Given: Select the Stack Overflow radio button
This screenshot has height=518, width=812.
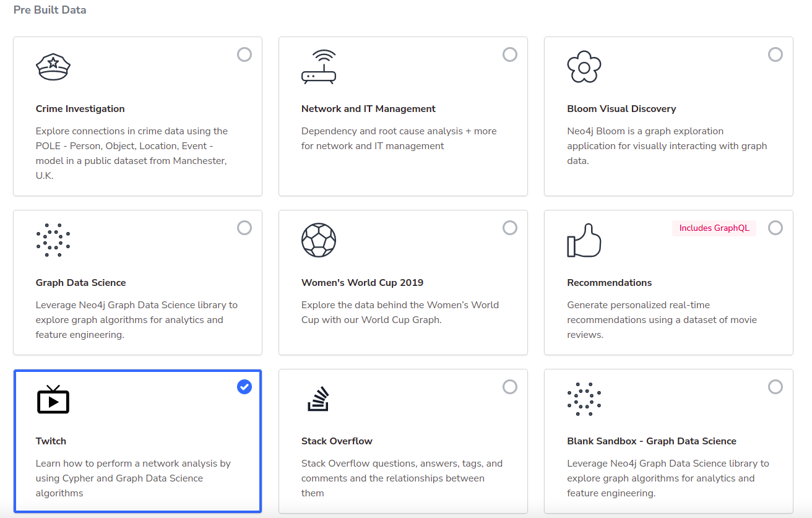Looking at the screenshot, I should (510, 387).
